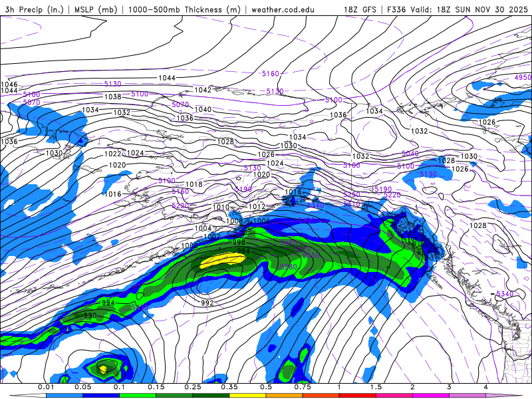Click the 'Valid: 18Z SUN NOV 30 2025' text
The height and width of the screenshot is (399, 532).
[x=469, y=9]
